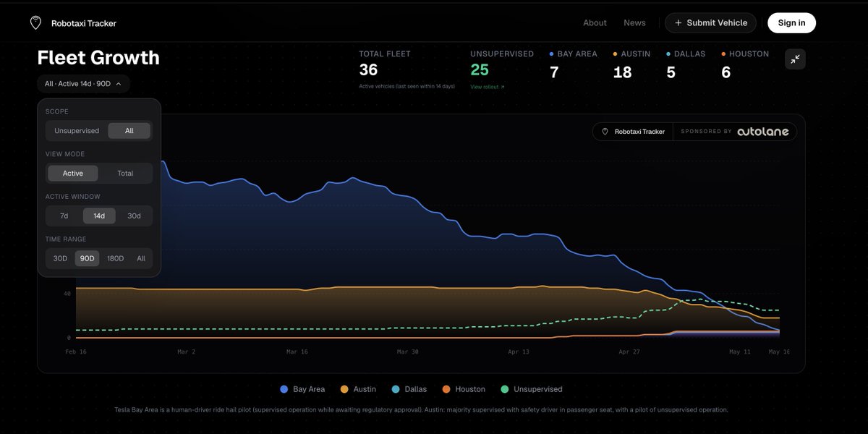The height and width of the screenshot is (434, 868).
Task: Click the Robotaxi Tracker pin logo icon
Action: 35,23
